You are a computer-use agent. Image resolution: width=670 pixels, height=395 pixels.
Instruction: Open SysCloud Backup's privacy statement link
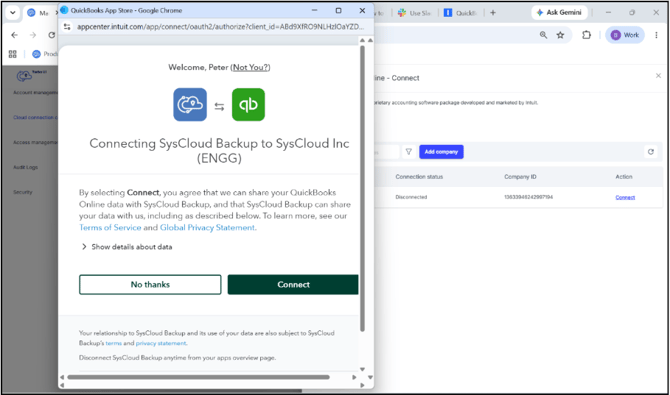click(x=161, y=343)
